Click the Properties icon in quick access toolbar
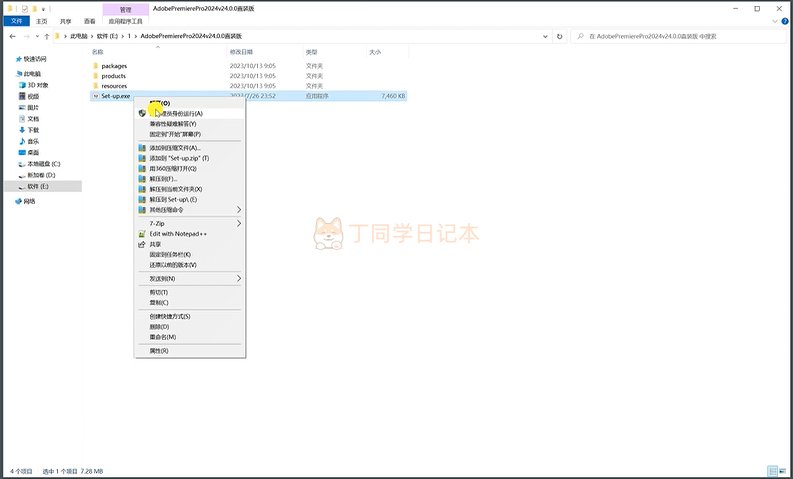Screen dimensions: 793x479 coord(24,9)
